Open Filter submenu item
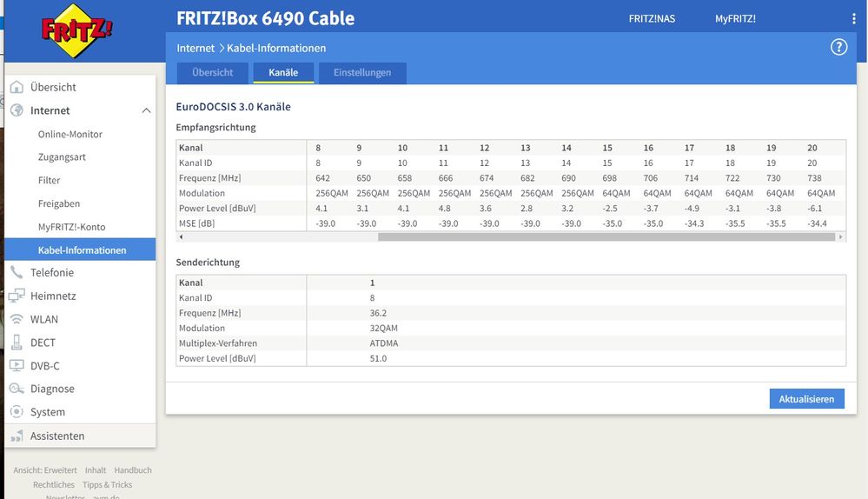Screen dimensions: 868x499 (x=50, y=181)
